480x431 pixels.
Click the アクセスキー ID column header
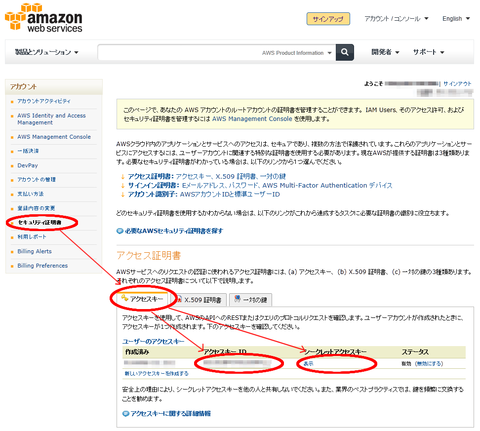point(225,352)
